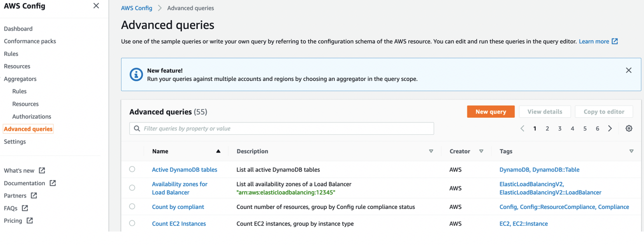
Task: Open Dashboard in the sidebar
Action: click(18, 29)
